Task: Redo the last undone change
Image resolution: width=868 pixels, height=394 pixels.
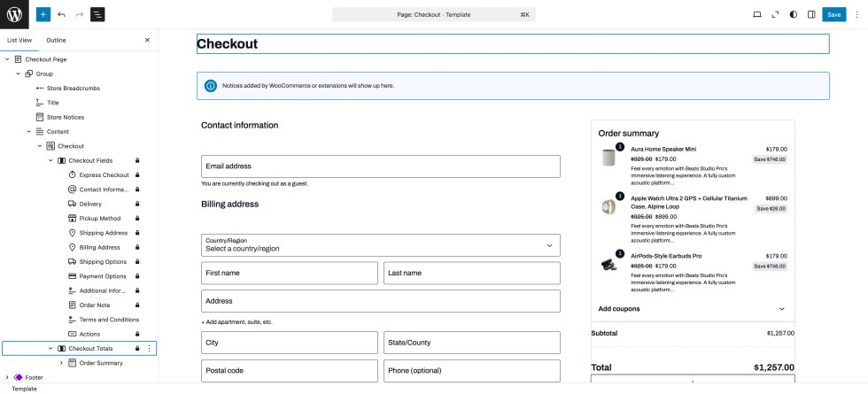Action: (x=79, y=14)
